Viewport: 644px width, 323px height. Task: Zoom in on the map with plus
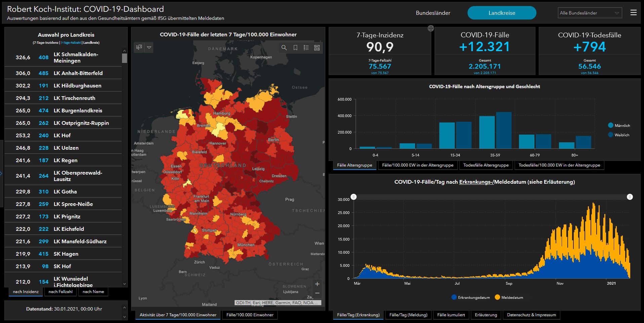coord(317,284)
